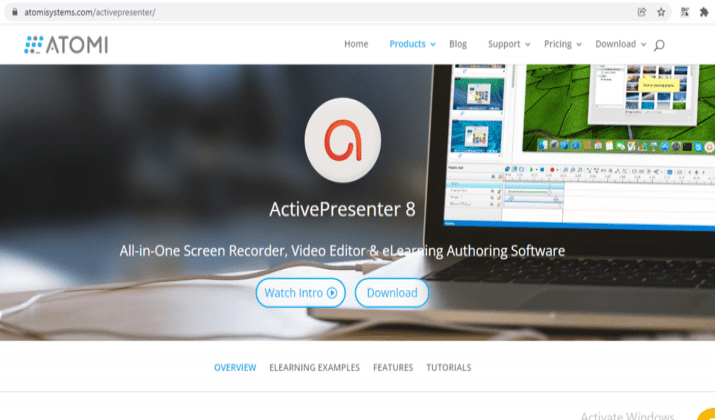
Task: Switch to the OVERVIEW tab
Action: (235, 368)
